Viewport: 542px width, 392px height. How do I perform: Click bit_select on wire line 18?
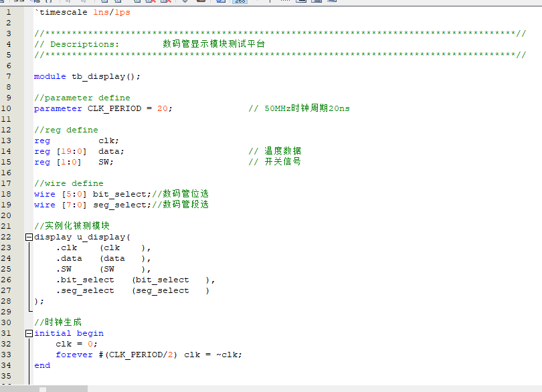coord(119,195)
